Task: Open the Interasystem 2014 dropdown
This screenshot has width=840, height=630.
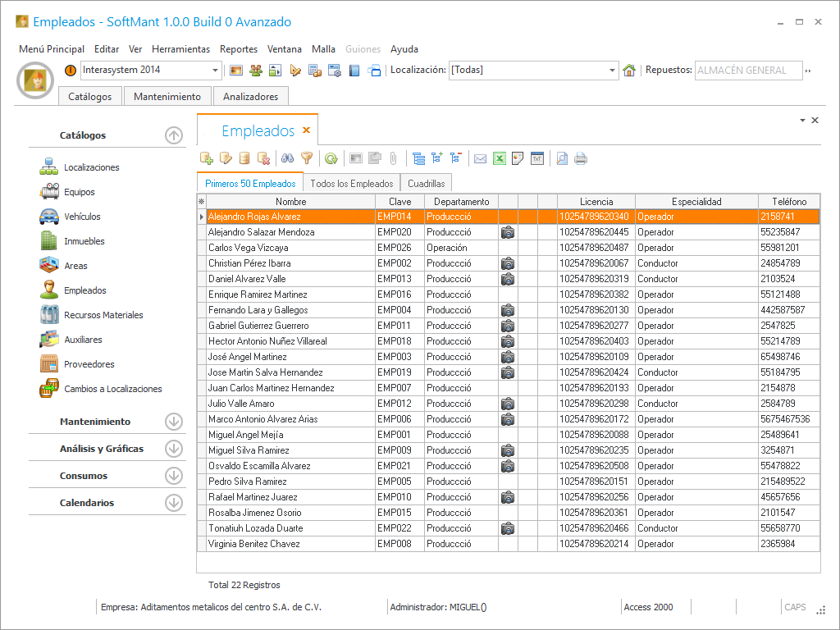Action: pyautogui.click(x=216, y=71)
